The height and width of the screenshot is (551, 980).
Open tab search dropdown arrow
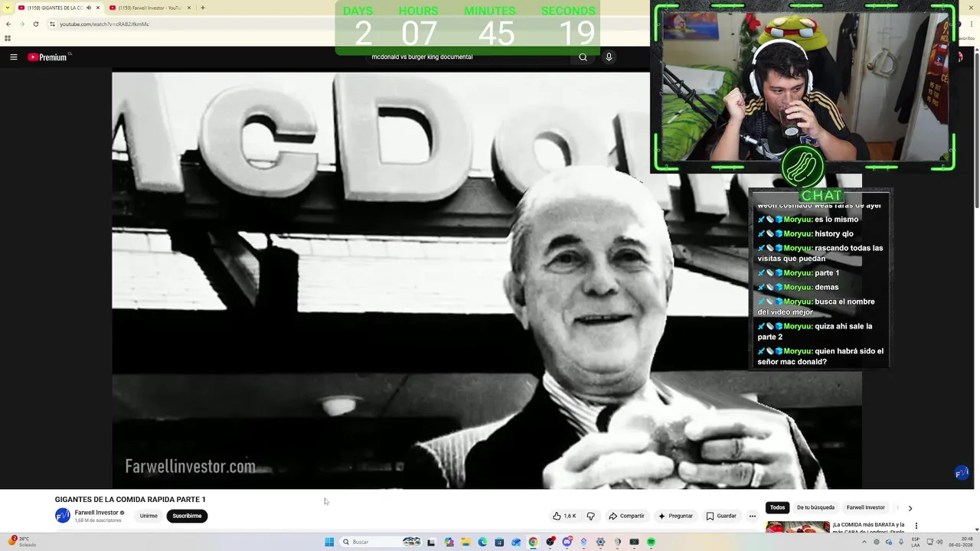pyautogui.click(x=8, y=8)
